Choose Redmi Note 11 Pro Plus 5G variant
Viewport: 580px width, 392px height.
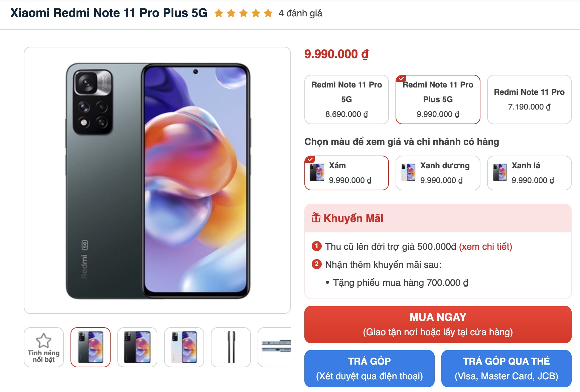coord(438,100)
